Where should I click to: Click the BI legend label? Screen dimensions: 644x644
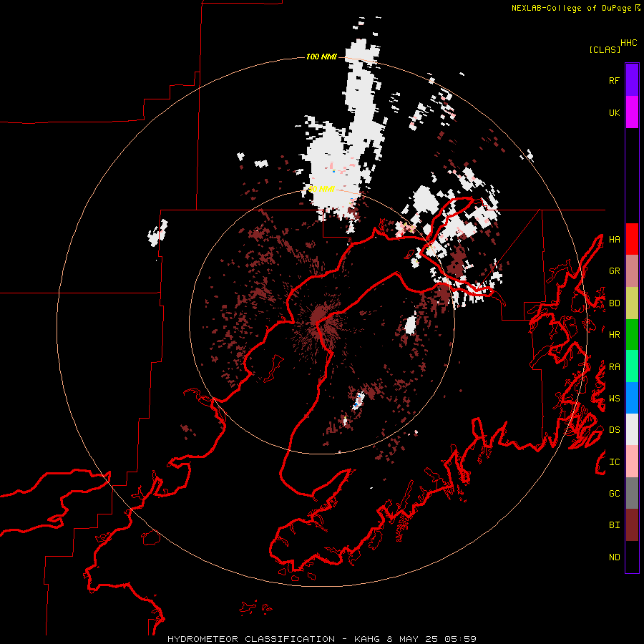615,525
